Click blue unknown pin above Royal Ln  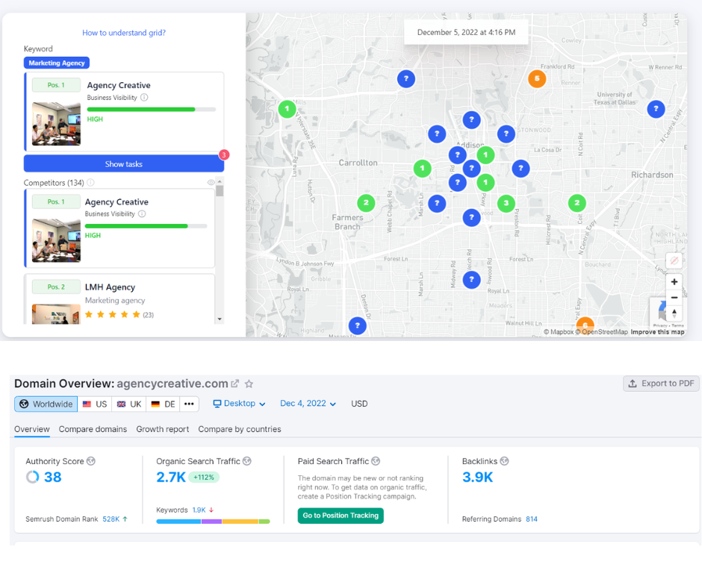pos(471,280)
